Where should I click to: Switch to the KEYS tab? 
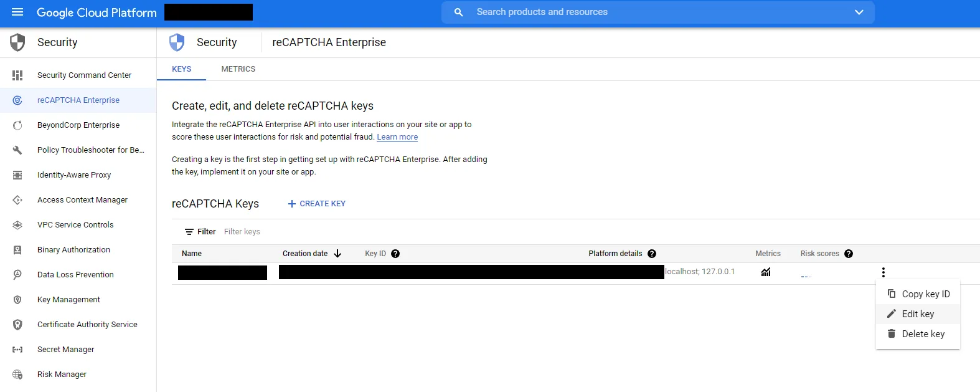point(181,69)
